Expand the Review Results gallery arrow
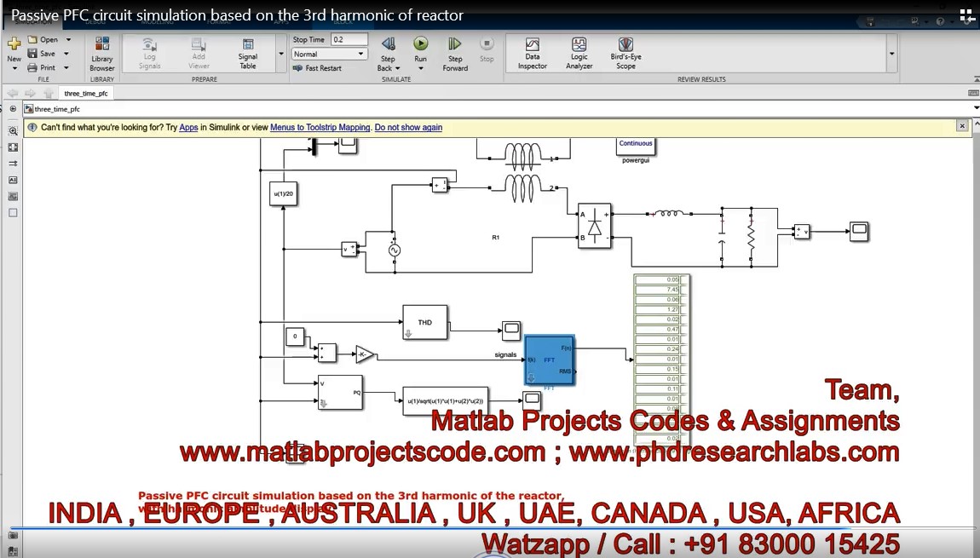 click(x=892, y=54)
